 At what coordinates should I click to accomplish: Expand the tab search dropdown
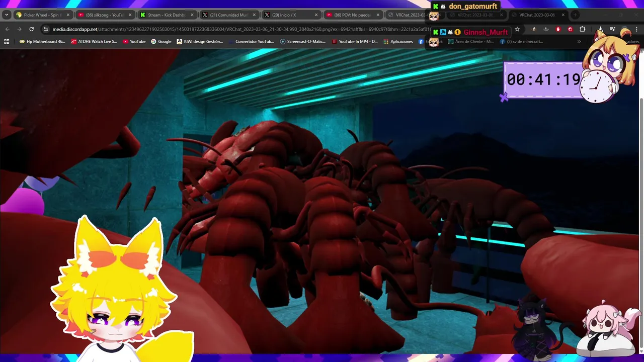[7, 15]
